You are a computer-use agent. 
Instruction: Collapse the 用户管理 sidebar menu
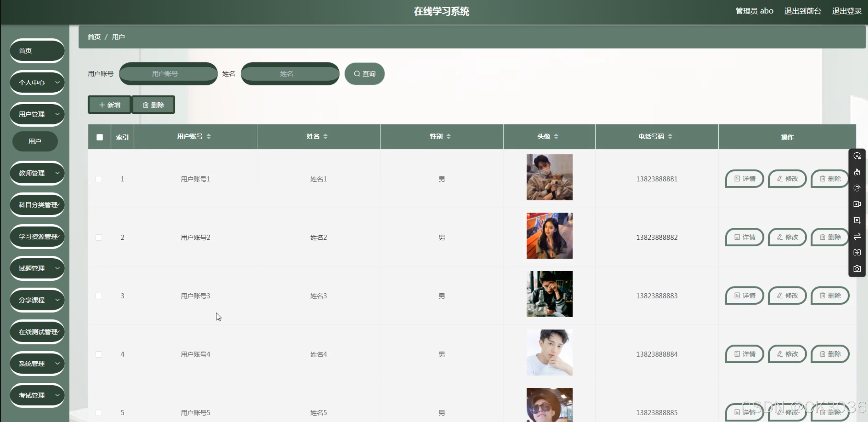[37, 114]
